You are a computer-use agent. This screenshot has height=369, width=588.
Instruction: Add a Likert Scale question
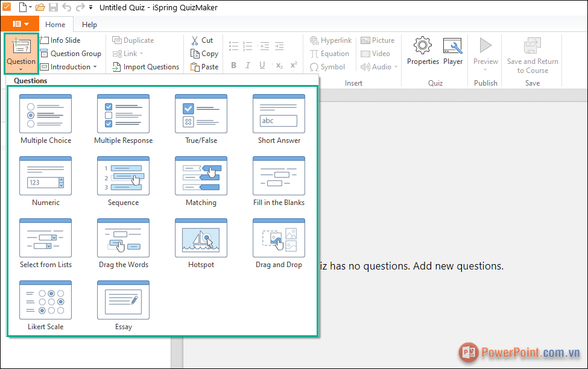pyautogui.click(x=45, y=306)
